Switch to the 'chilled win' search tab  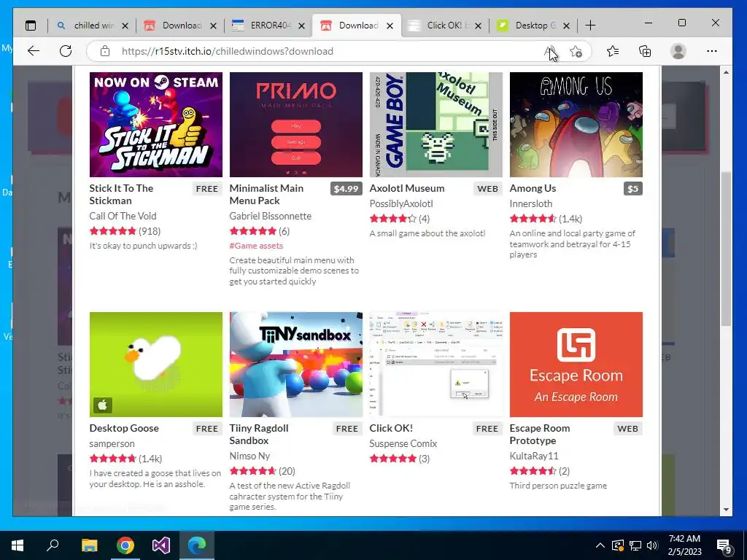(91, 26)
